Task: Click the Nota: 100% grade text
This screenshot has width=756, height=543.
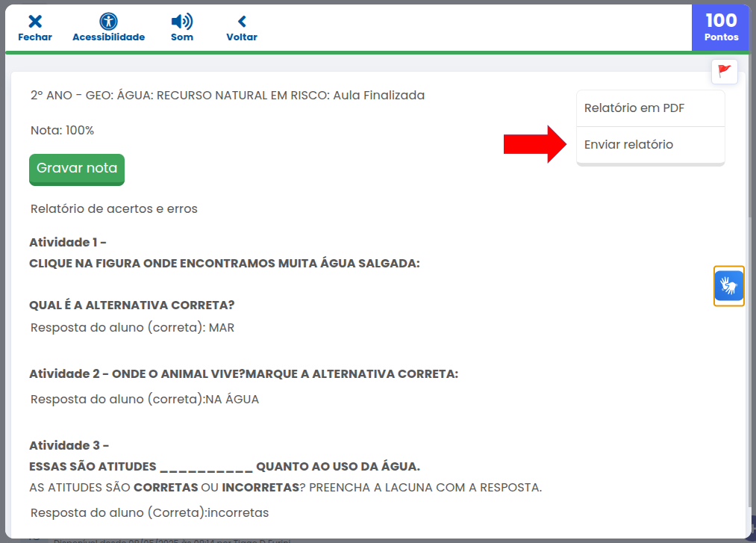Action: 62,131
